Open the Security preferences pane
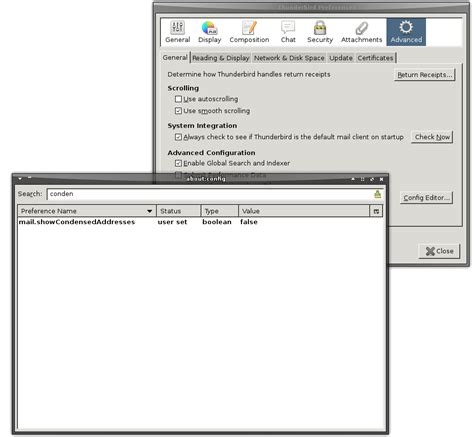Screen dimensions: 474x437 [x=320, y=32]
